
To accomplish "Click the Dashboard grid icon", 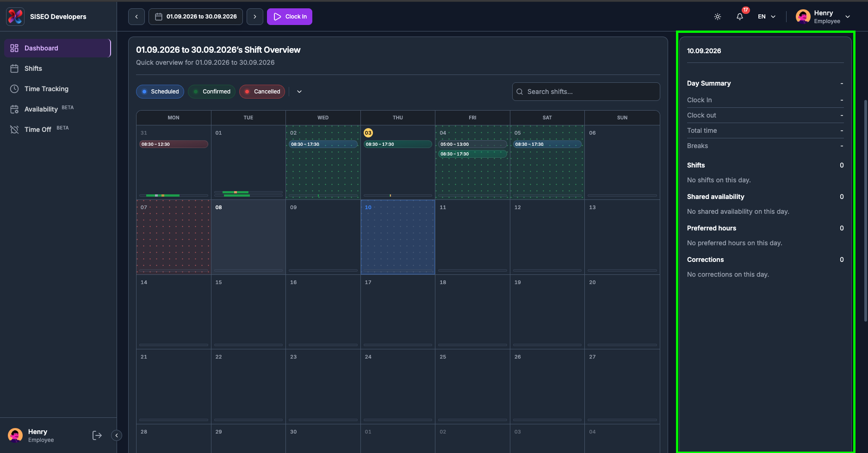I will [x=14, y=48].
